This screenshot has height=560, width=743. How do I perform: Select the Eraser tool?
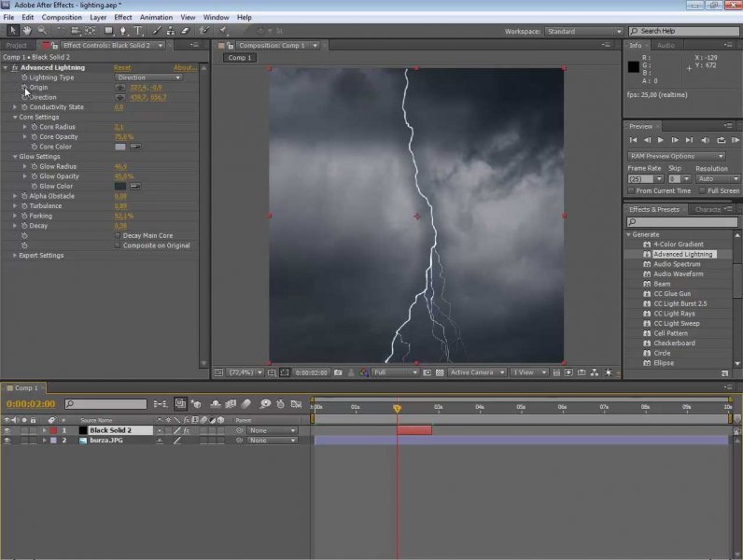click(x=184, y=31)
